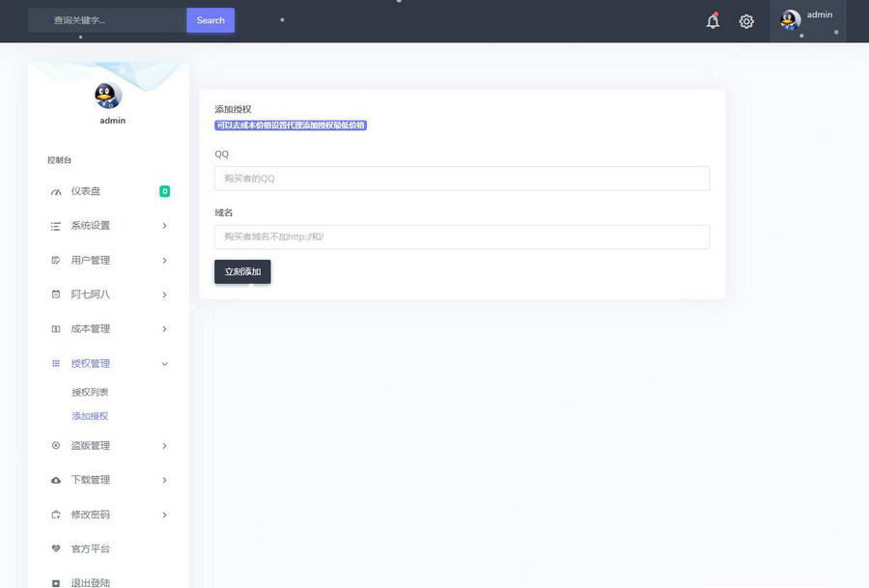Click the top keyword search box
Screen dimensions: 869x588
[106, 20]
